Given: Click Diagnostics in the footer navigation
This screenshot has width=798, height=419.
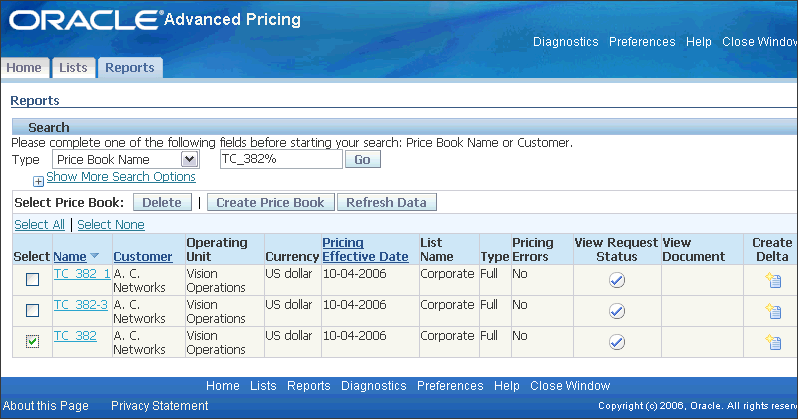Looking at the screenshot, I should coord(374,385).
